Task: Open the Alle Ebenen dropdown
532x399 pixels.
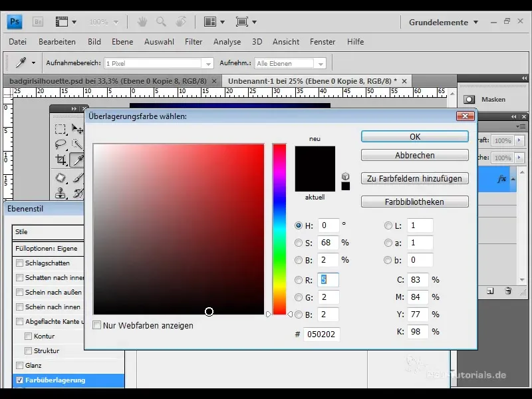Action: click(291, 63)
